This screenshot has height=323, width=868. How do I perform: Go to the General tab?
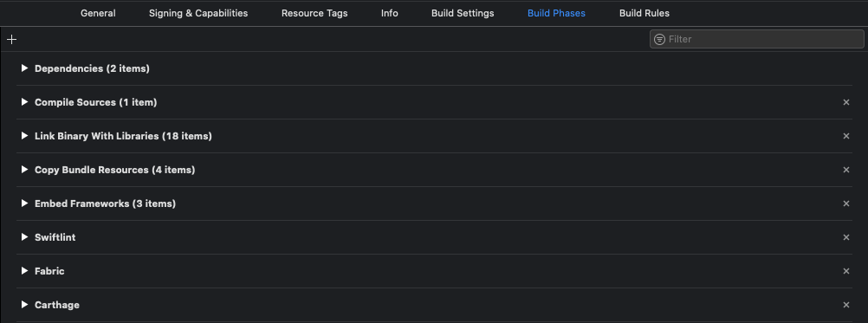[98, 13]
